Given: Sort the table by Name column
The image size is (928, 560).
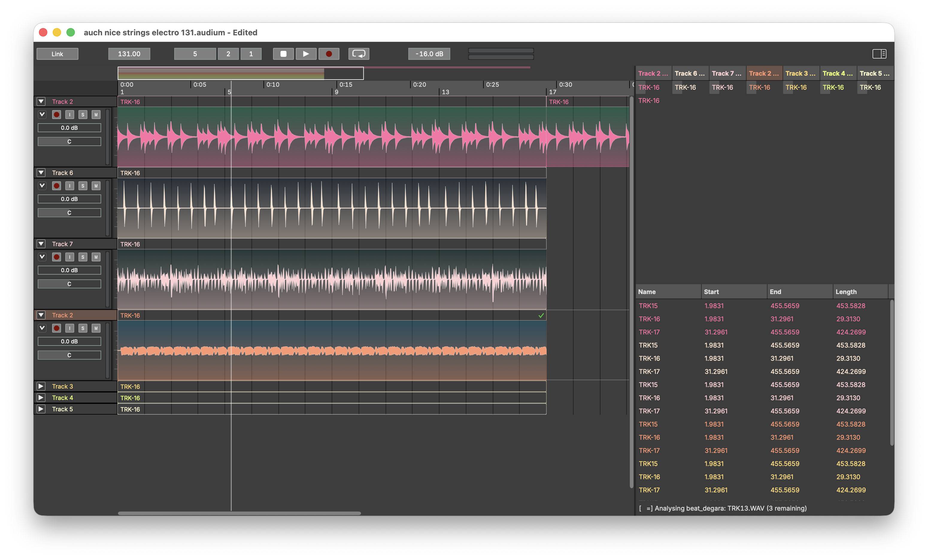Looking at the screenshot, I should click(x=668, y=292).
